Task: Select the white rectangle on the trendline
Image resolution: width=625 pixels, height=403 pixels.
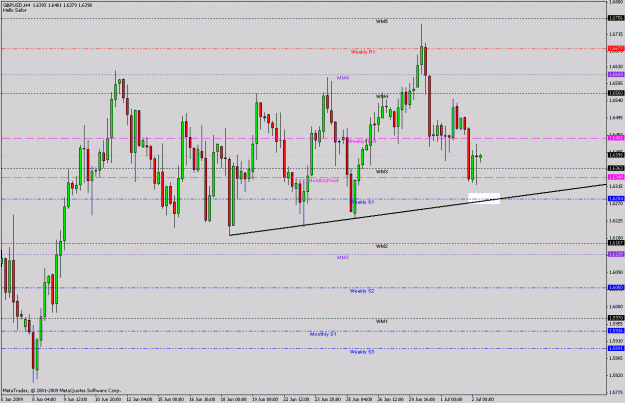Action: tap(483, 198)
